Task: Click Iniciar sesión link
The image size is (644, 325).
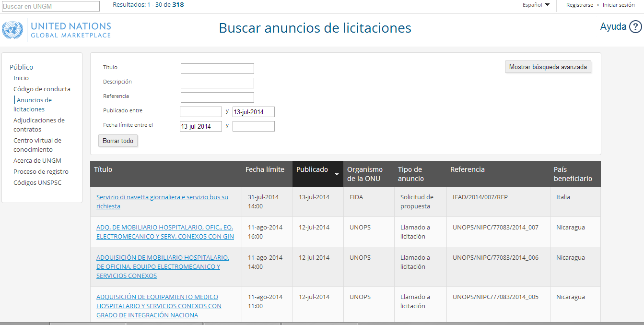Action: [619, 5]
